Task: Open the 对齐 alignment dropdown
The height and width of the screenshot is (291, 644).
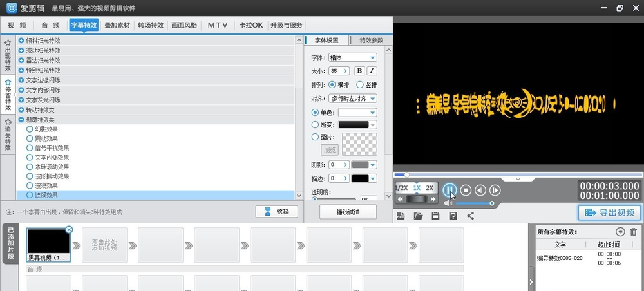Action: point(352,99)
